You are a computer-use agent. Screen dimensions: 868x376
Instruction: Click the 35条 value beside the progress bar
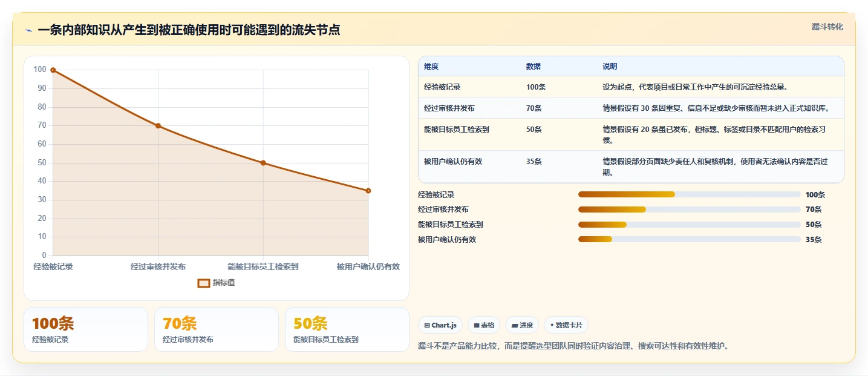pyautogui.click(x=814, y=240)
